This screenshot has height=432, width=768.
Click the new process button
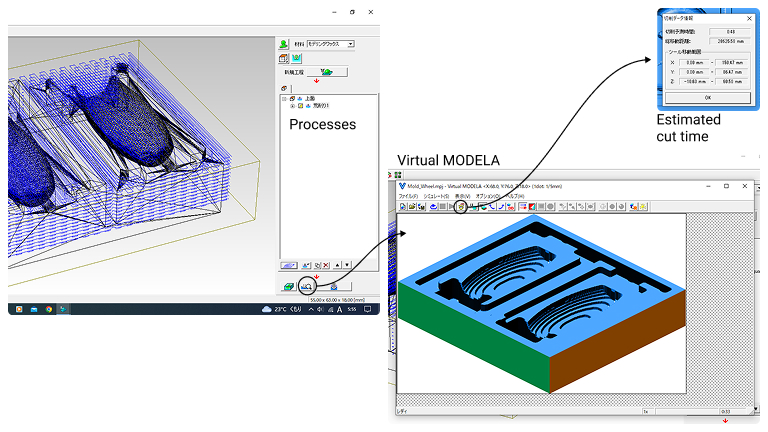click(x=327, y=72)
